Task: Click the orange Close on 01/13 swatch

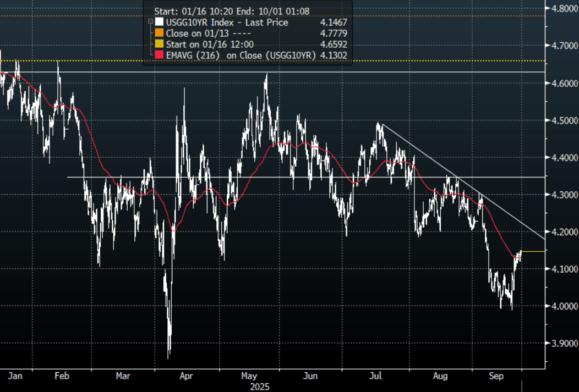Action: coord(160,34)
